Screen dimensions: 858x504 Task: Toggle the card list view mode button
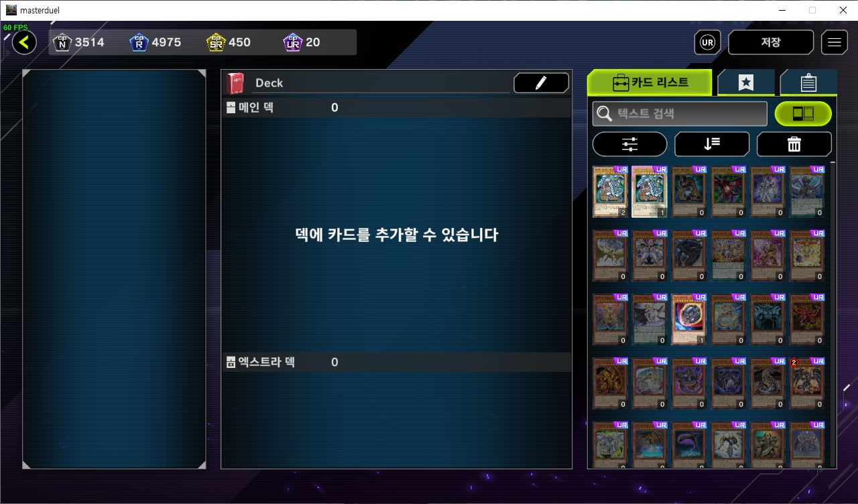coord(803,114)
